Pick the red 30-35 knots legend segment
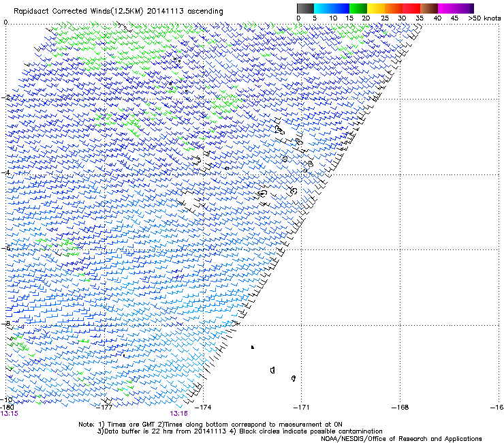This screenshot has width=504, height=443. pyautogui.click(x=411, y=8)
